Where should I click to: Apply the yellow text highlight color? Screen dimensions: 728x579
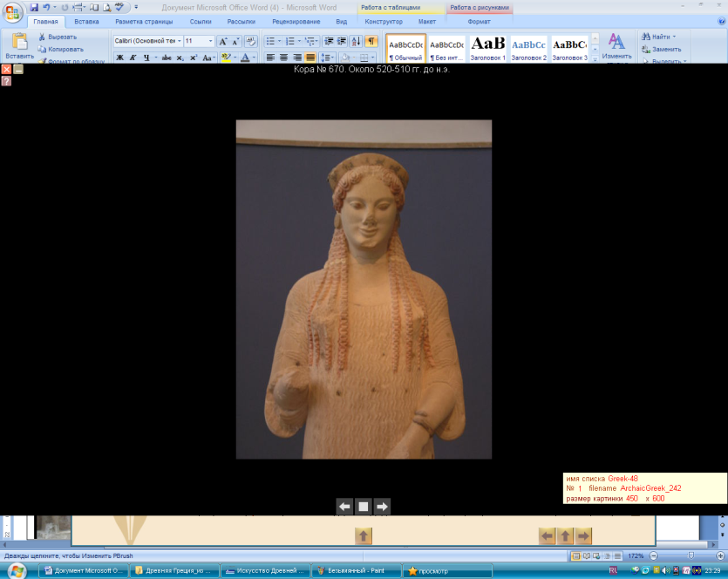tap(226, 58)
